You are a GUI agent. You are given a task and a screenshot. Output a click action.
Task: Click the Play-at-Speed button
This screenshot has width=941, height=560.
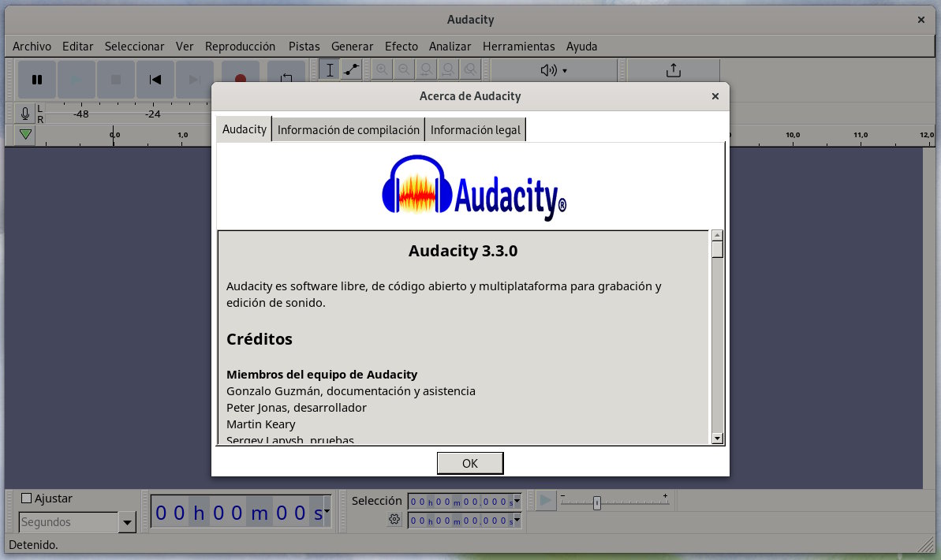coord(546,500)
